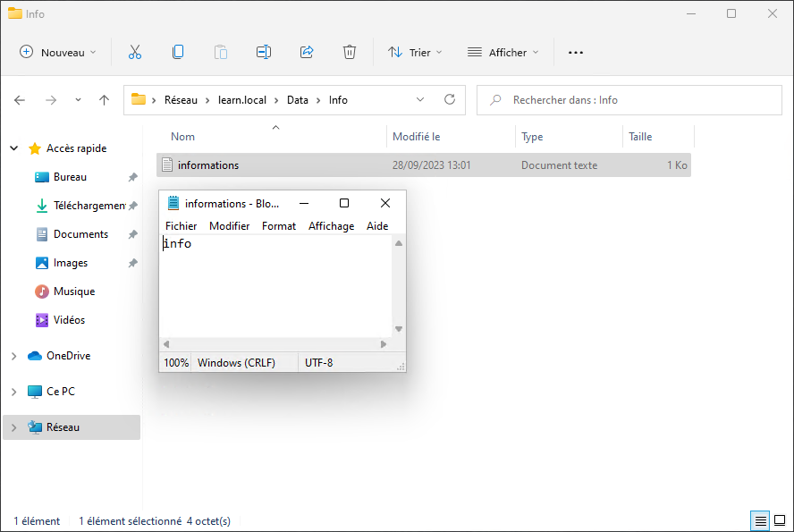794x532 pixels.
Task: Click the Cut scissors icon in toolbar
Action: click(135, 52)
